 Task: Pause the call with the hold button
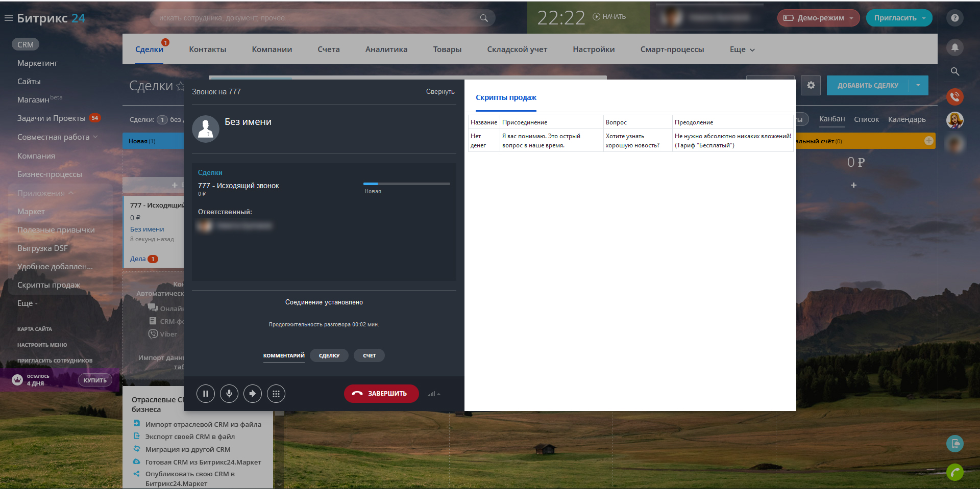tap(206, 393)
